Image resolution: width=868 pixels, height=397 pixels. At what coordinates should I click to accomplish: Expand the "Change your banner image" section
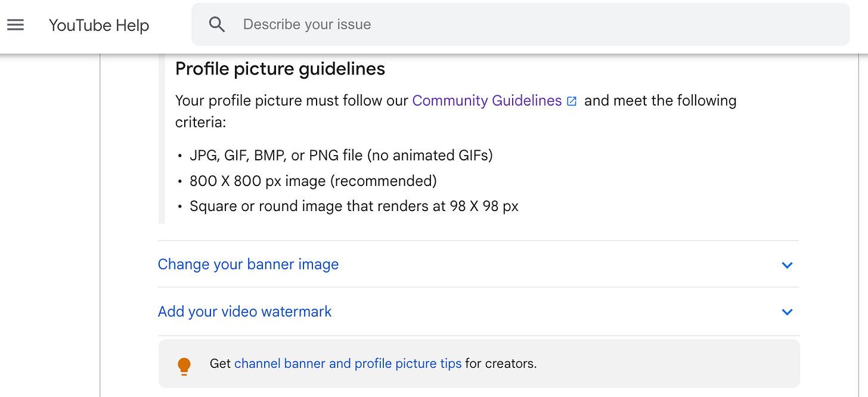(248, 264)
